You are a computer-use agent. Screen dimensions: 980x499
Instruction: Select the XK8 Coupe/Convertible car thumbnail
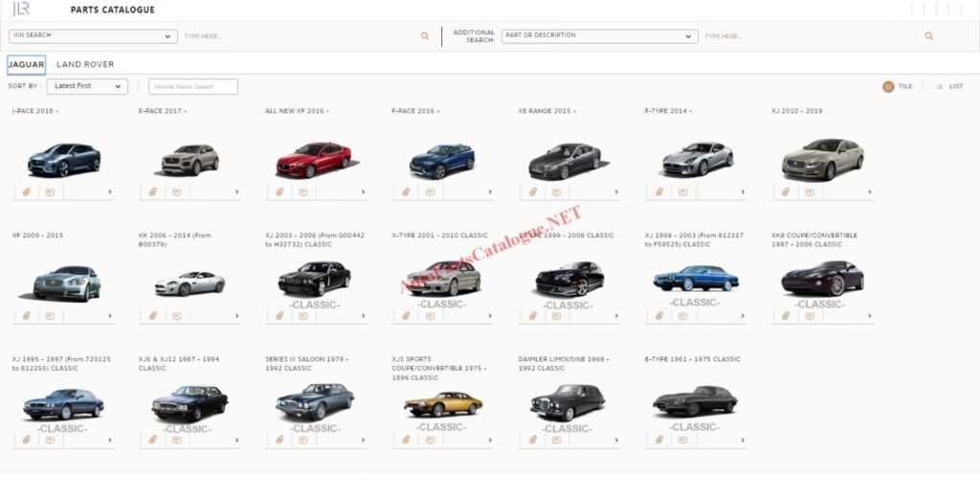tap(822, 278)
